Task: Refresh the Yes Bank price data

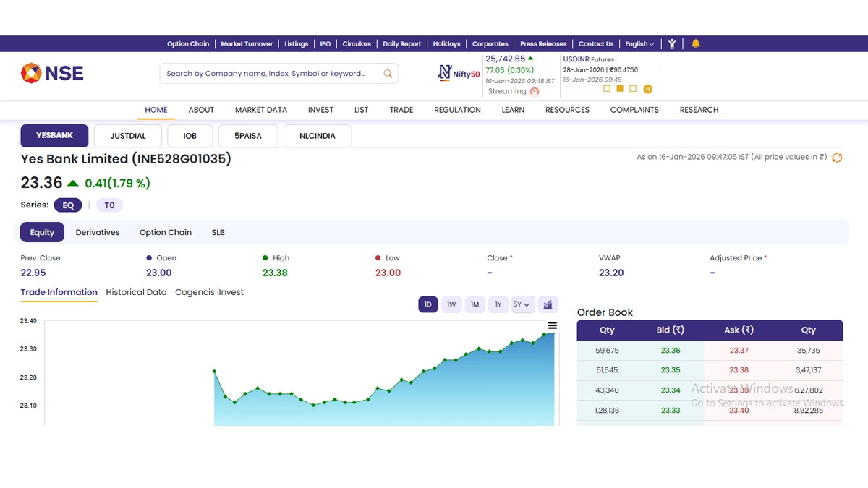Action: coord(837,158)
